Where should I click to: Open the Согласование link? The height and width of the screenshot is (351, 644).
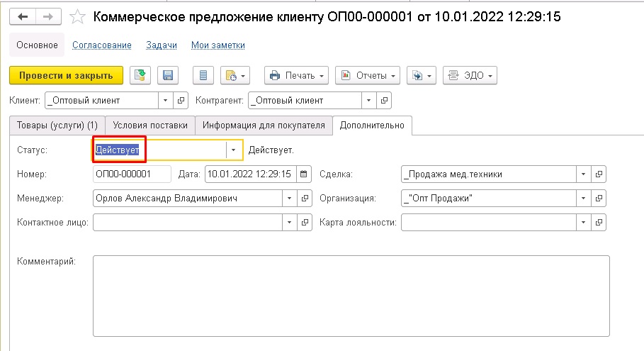(102, 45)
